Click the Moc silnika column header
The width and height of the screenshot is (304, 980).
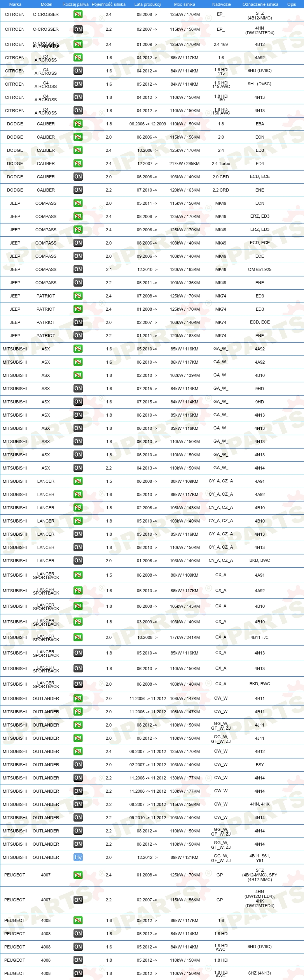pyautogui.click(x=185, y=4)
